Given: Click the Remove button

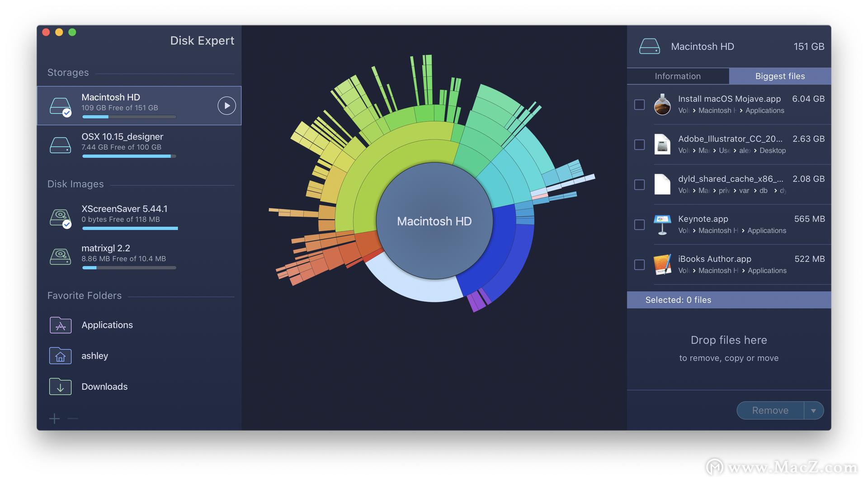Looking at the screenshot, I should point(770,410).
